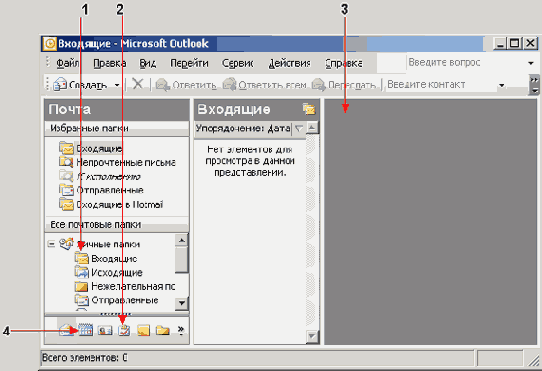Open the Notes module icon
The image size is (542, 371).
coord(143,330)
